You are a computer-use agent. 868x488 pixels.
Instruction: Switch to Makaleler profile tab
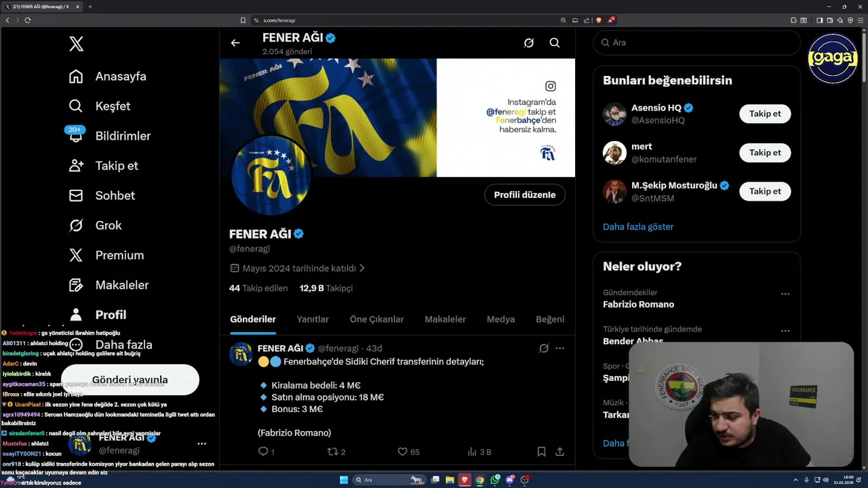[445, 319]
